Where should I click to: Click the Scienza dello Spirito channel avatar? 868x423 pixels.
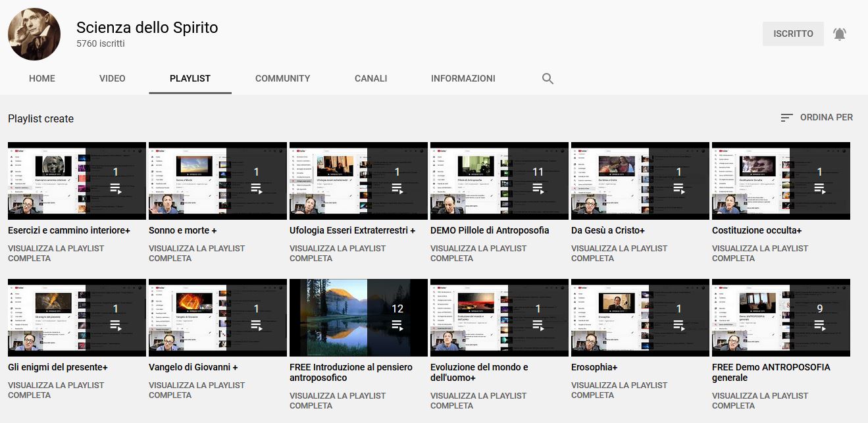34,34
